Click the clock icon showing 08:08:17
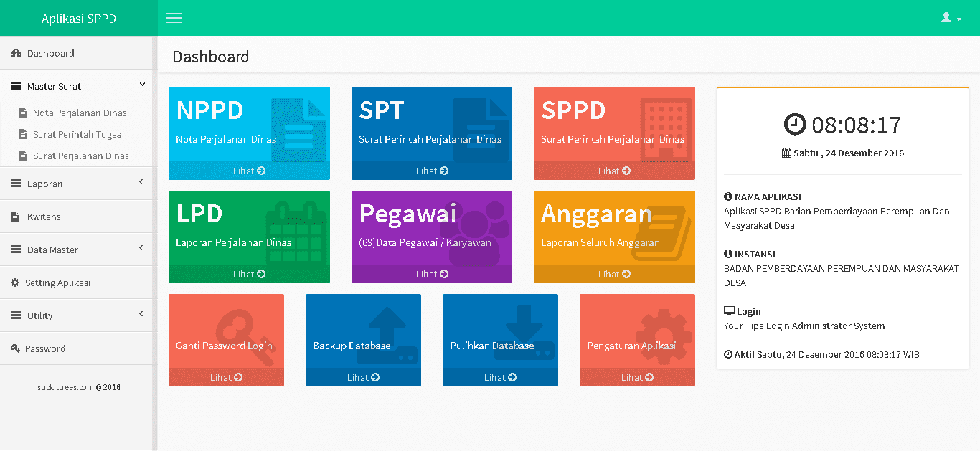The image size is (980, 451). pyautogui.click(x=796, y=124)
